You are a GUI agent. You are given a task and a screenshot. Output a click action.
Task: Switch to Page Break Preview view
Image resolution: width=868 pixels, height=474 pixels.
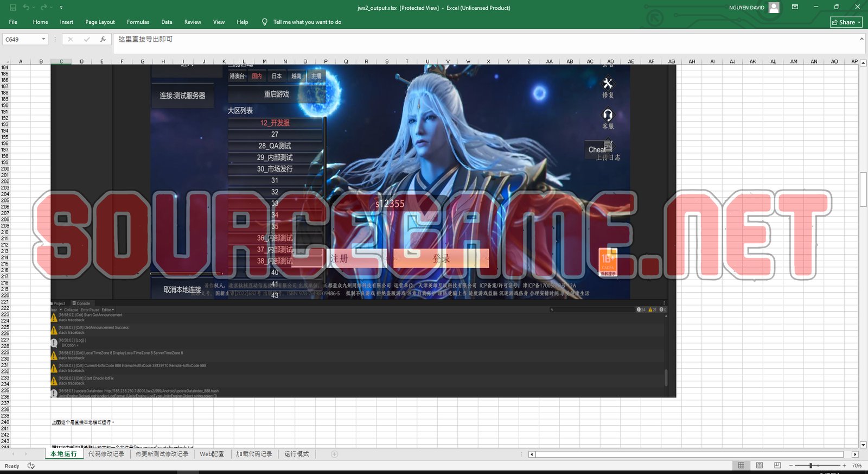[777, 466]
